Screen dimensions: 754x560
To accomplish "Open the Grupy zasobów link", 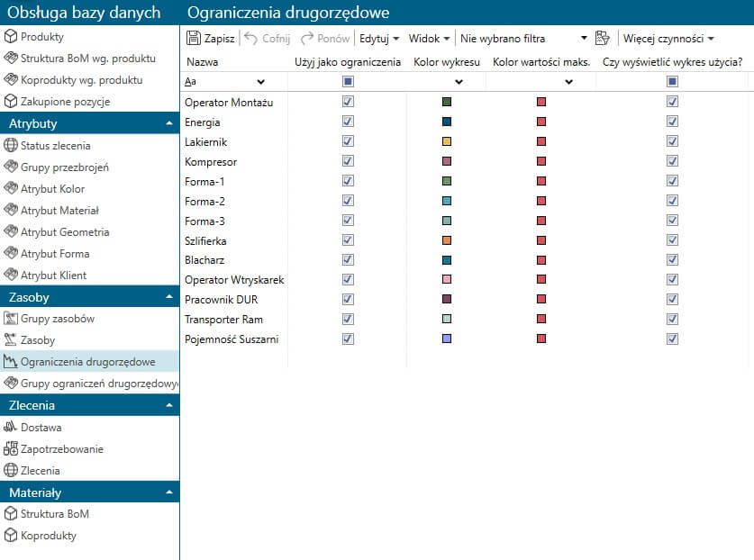I will [x=58, y=318].
